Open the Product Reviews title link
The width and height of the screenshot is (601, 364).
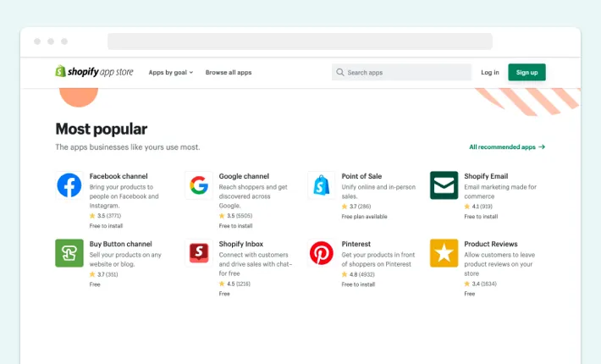point(491,244)
